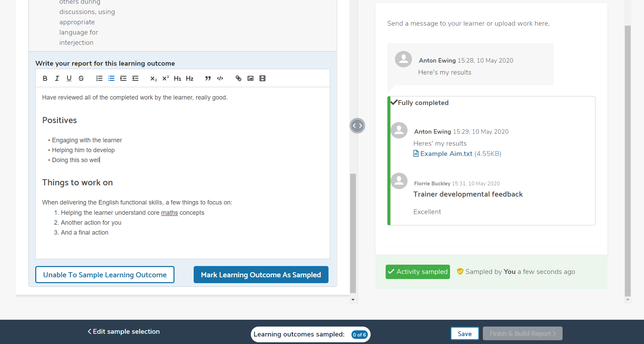
Task: Click the 0 of 6 outcomes counter
Action: pyautogui.click(x=359, y=335)
